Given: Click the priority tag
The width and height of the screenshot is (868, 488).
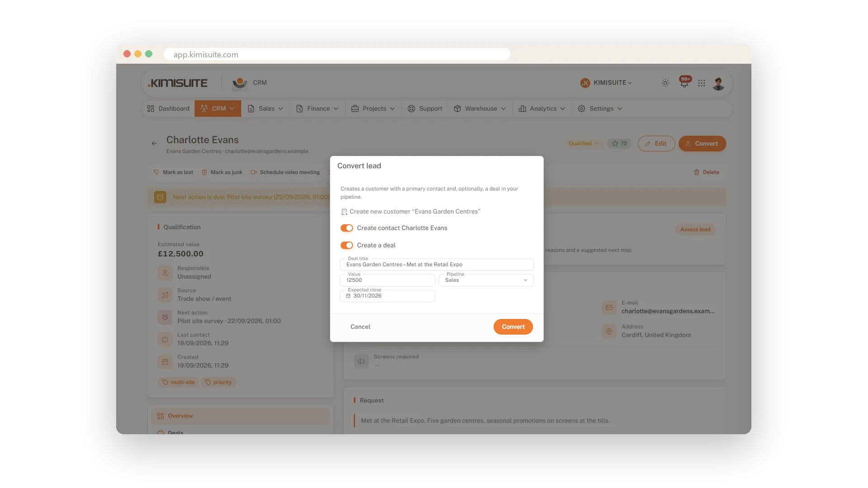Looking at the screenshot, I should (x=218, y=382).
